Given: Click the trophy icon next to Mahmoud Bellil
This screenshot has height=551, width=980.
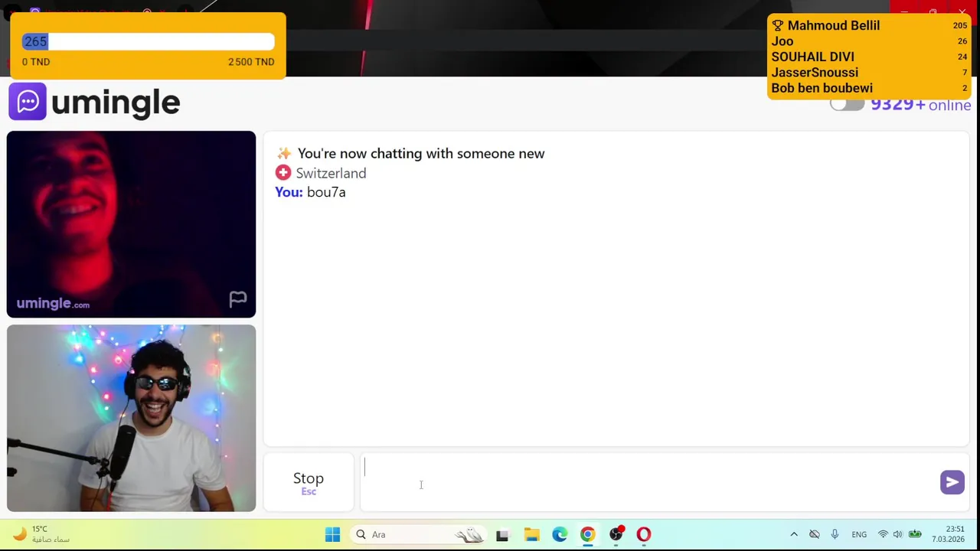Looking at the screenshot, I should pos(778,26).
